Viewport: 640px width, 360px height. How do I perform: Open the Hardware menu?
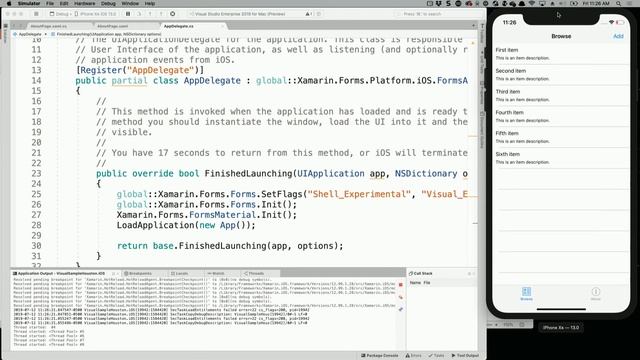[84, 3]
